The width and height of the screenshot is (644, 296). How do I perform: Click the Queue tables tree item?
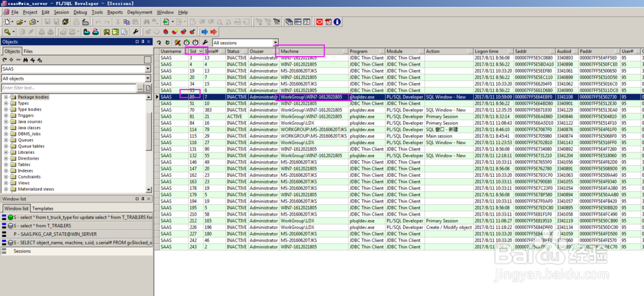pyautogui.click(x=31, y=146)
